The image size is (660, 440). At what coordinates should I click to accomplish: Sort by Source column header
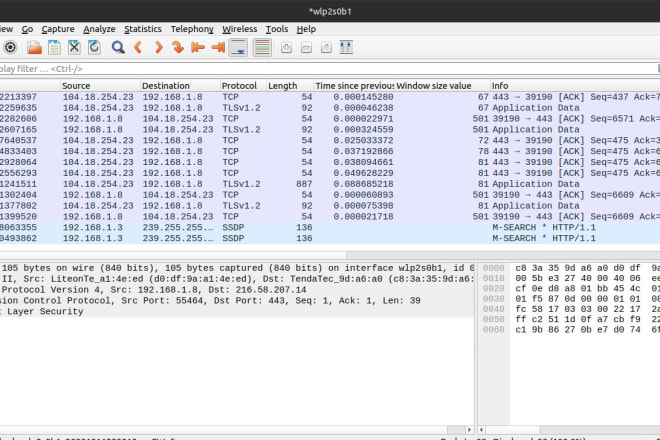(x=100, y=85)
